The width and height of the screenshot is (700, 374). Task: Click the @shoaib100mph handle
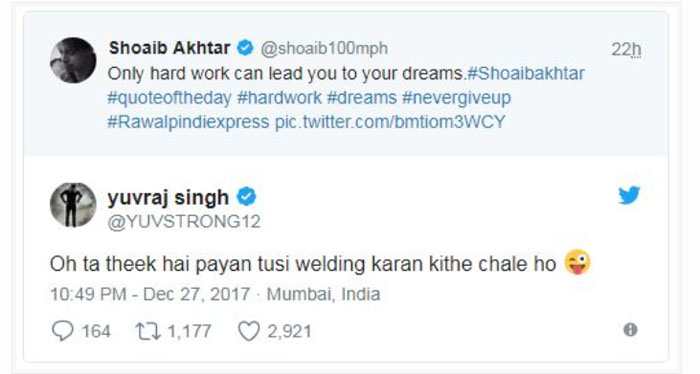tap(324, 48)
